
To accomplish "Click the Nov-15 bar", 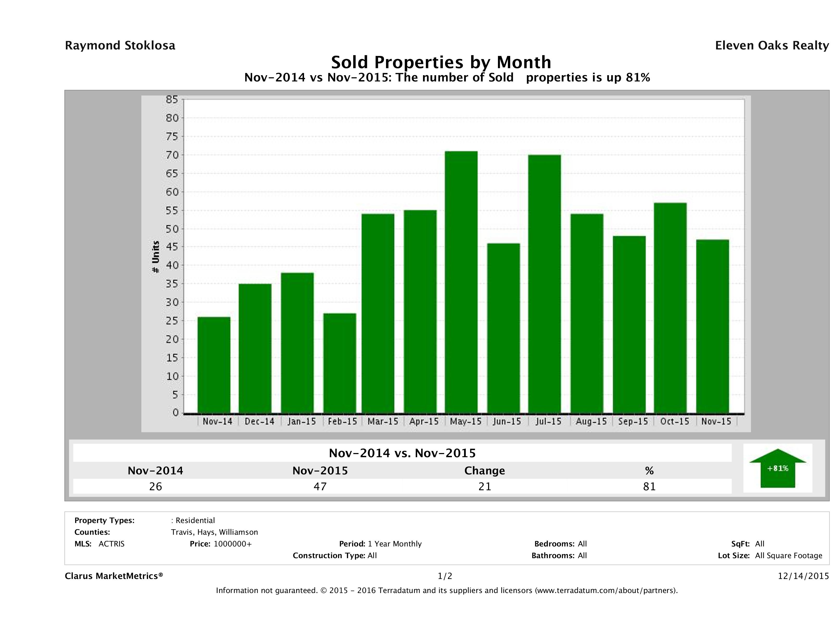I will 712,326.
